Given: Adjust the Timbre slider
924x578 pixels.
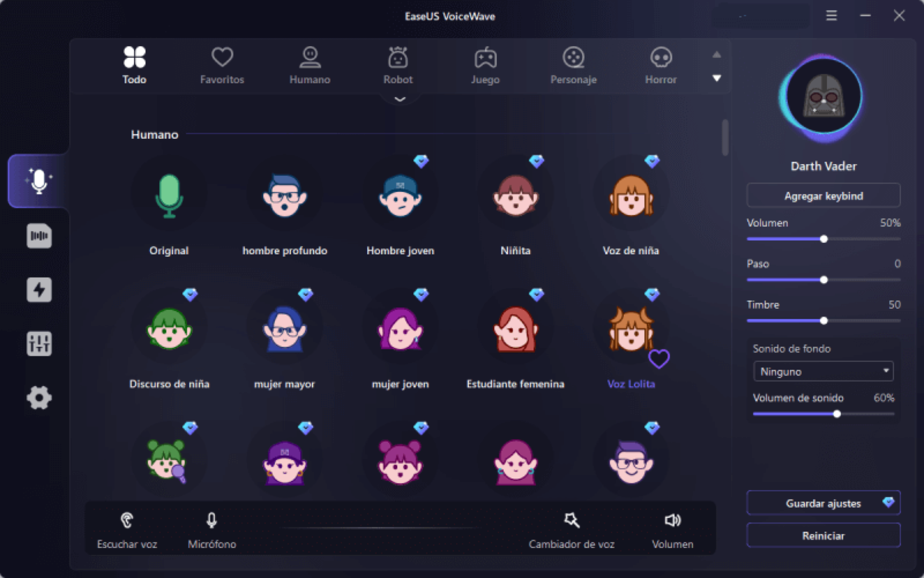Looking at the screenshot, I should coord(823,321).
